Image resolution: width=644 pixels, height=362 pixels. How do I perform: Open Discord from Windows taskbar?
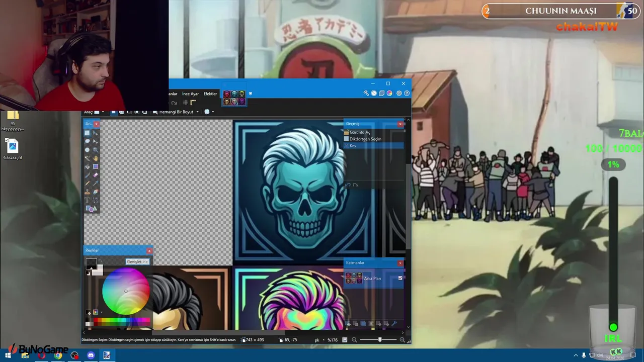click(x=91, y=355)
